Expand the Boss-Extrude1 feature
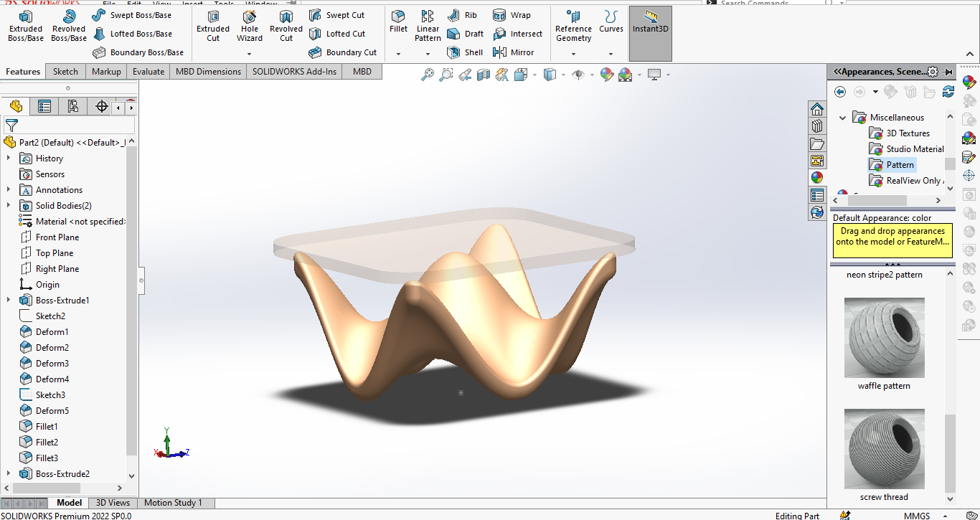The image size is (980, 520). click(9, 301)
